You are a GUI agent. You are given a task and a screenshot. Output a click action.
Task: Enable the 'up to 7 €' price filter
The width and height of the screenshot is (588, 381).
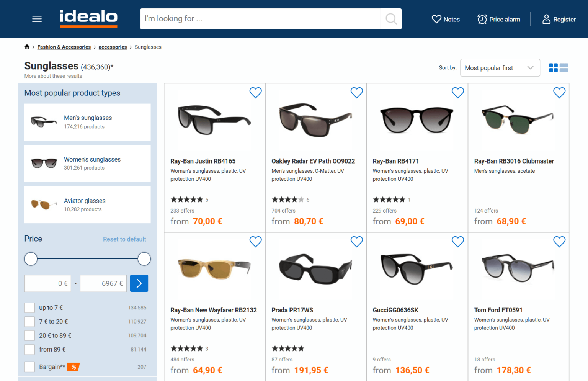pos(29,307)
